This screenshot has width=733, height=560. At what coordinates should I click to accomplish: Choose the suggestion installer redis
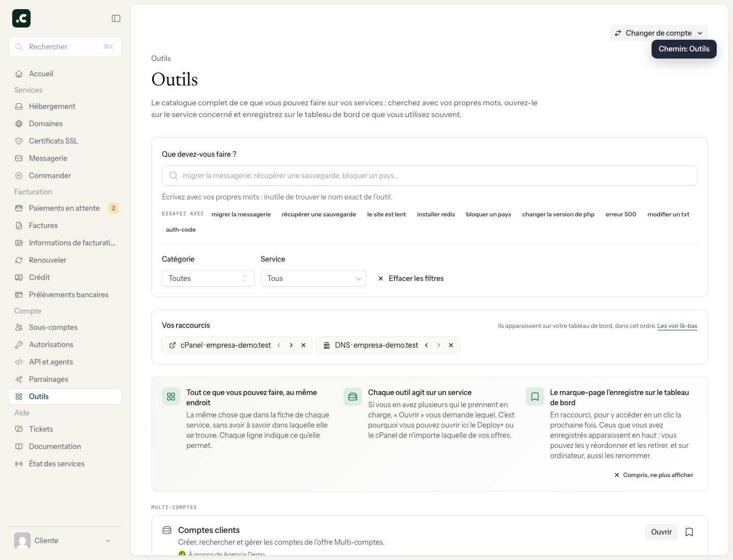436,214
